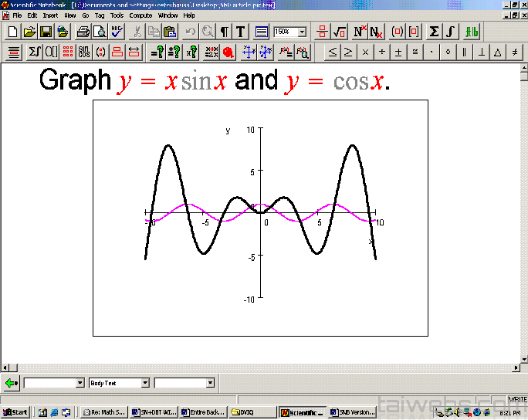
Task: Toggle between Text and Math mode
Action: point(241,32)
